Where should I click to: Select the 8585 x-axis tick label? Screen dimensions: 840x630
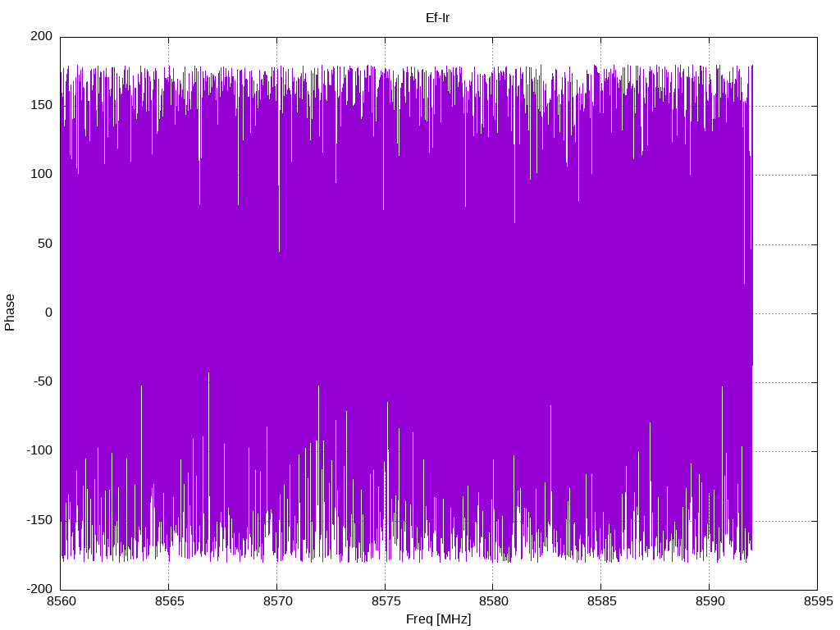(x=601, y=601)
